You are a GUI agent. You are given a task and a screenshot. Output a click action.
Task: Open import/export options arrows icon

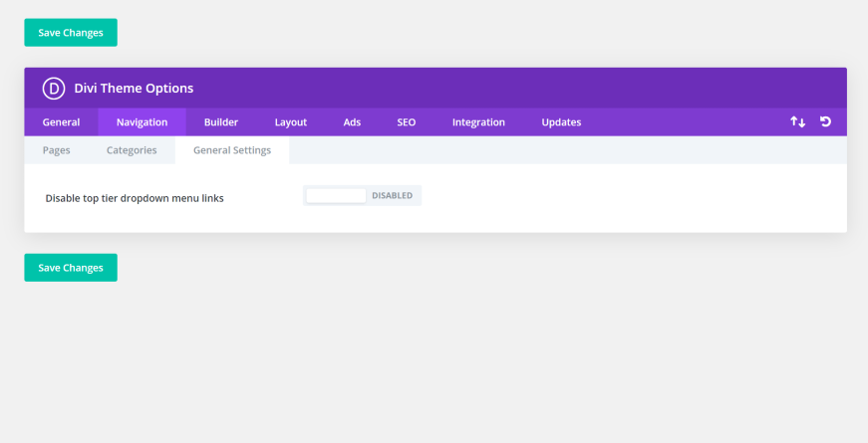coord(797,121)
